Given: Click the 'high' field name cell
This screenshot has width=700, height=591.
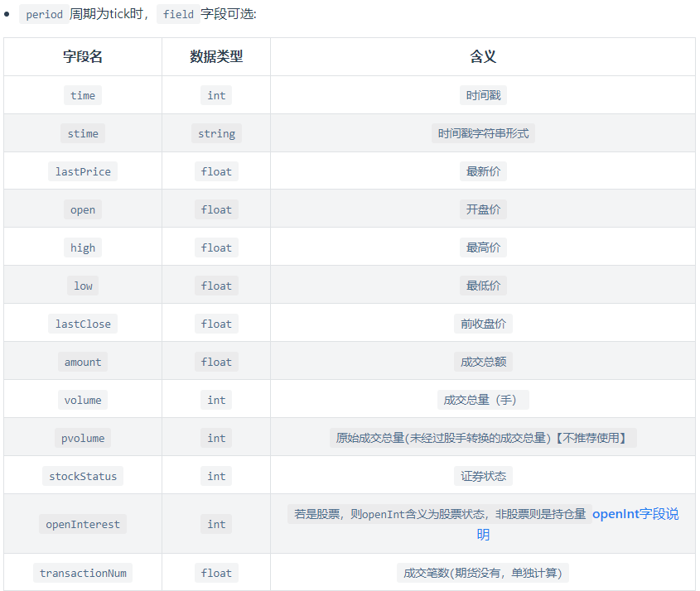Looking at the screenshot, I should tap(83, 247).
